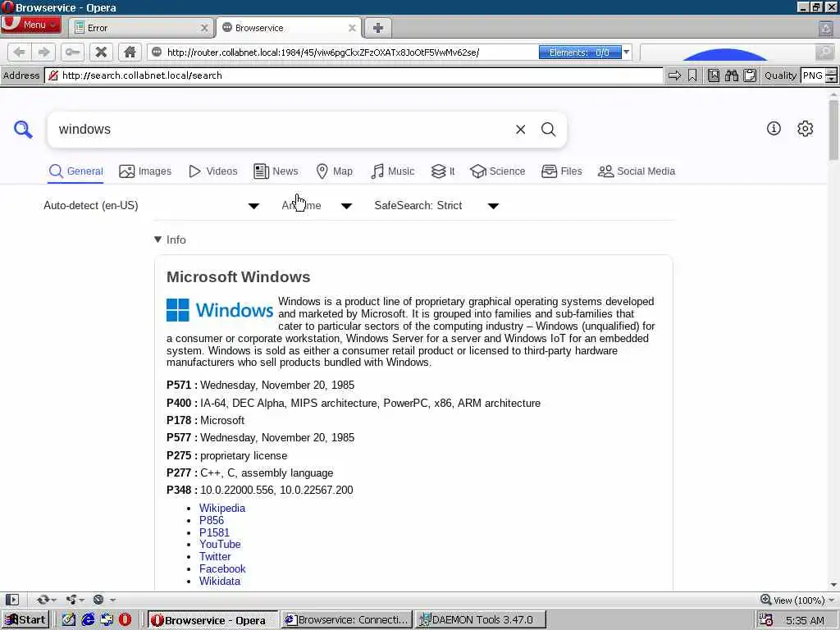
Task: Go back with Opera back arrow
Action: (x=20, y=52)
